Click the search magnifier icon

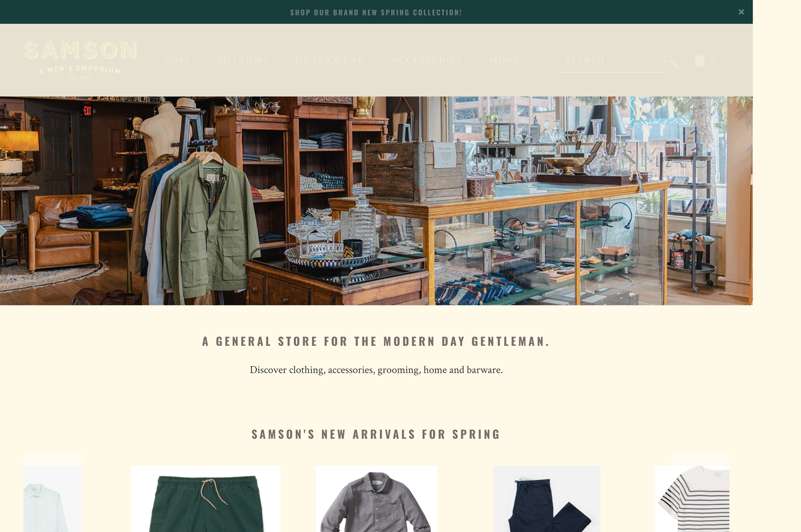click(x=671, y=61)
